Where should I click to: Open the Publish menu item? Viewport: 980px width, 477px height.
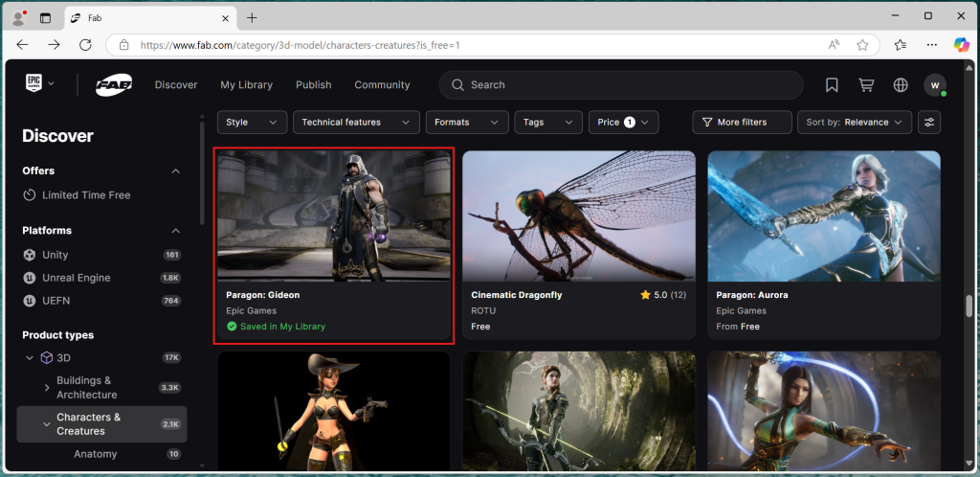[314, 85]
